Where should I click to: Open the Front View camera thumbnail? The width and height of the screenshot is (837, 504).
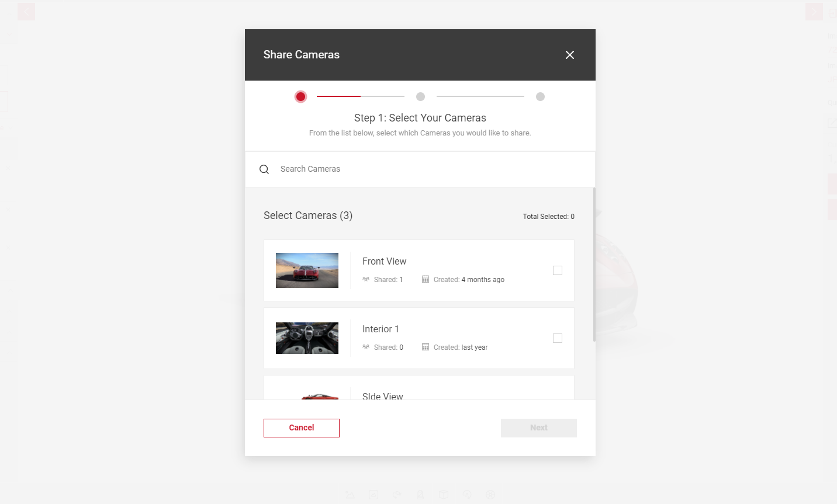coord(307,270)
